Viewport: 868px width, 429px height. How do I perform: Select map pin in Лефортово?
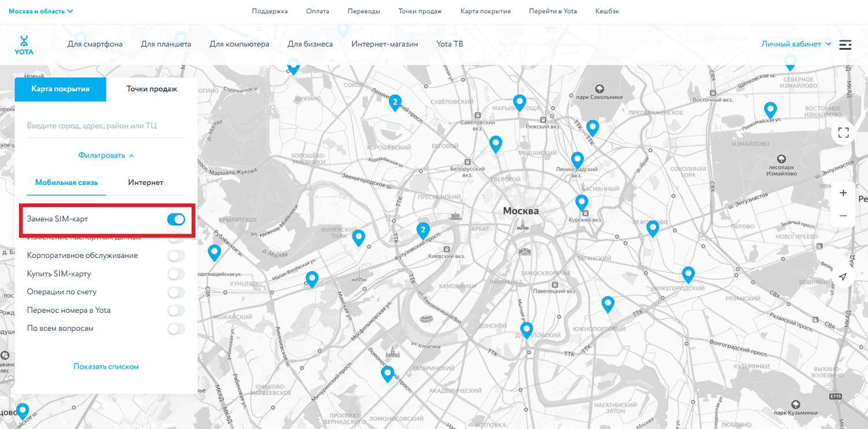pyautogui.click(x=653, y=229)
